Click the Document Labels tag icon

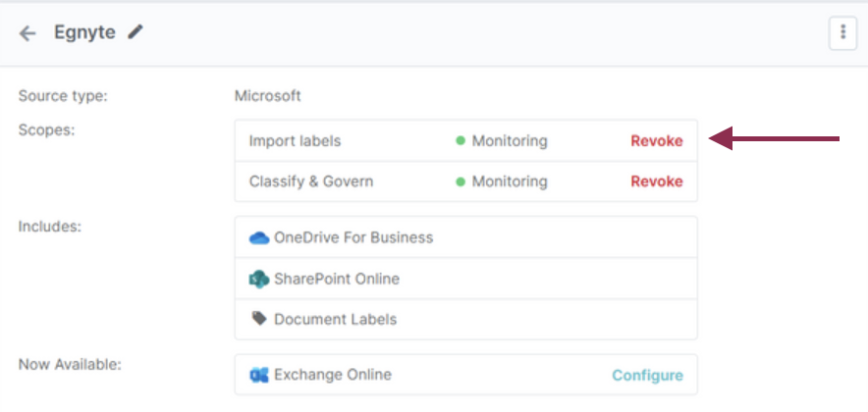click(x=259, y=319)
